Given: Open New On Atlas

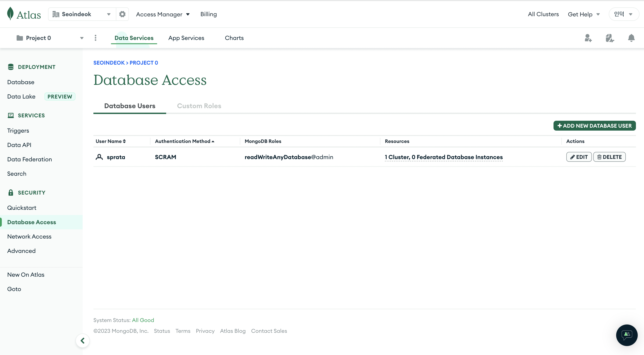Looking at the screenshot, I should [x=26, y=275].
